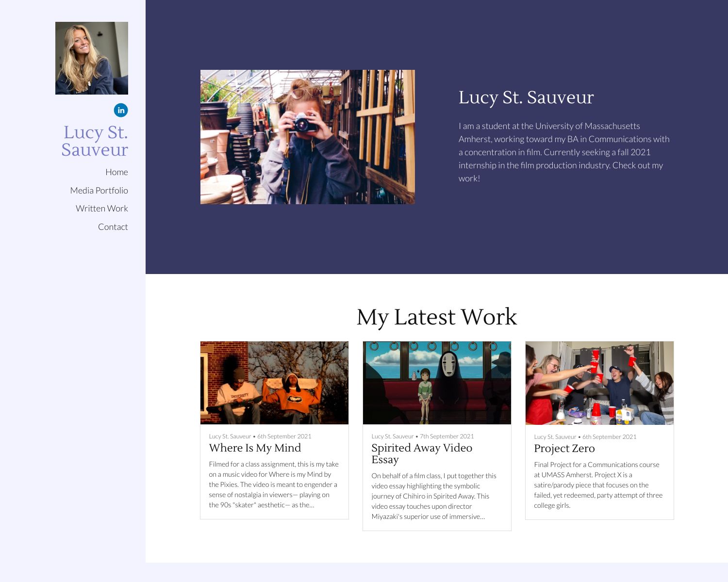Image resolution: width=728 pixels, height=582 pixels.
Task: Click author link under Where Is My Mind
Action: [230, 436]
